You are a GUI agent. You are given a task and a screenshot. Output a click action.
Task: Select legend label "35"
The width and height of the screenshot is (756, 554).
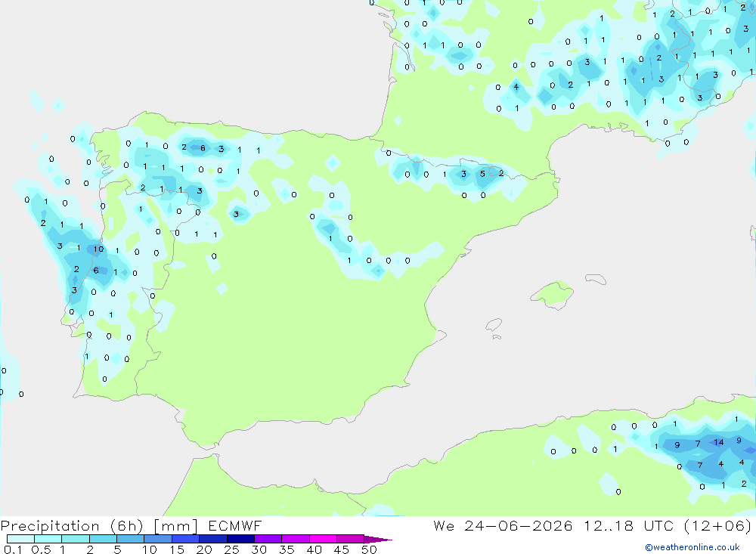(287, 549)
